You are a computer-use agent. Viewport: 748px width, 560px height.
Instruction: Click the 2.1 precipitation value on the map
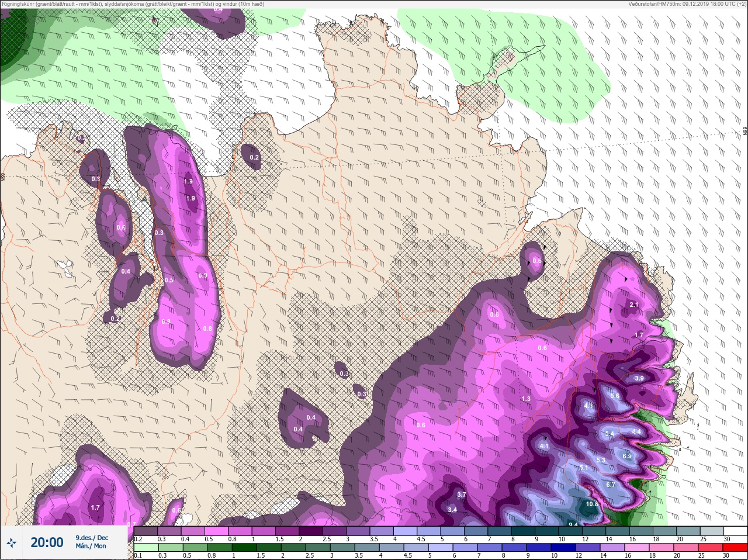(x=634, y=305)
